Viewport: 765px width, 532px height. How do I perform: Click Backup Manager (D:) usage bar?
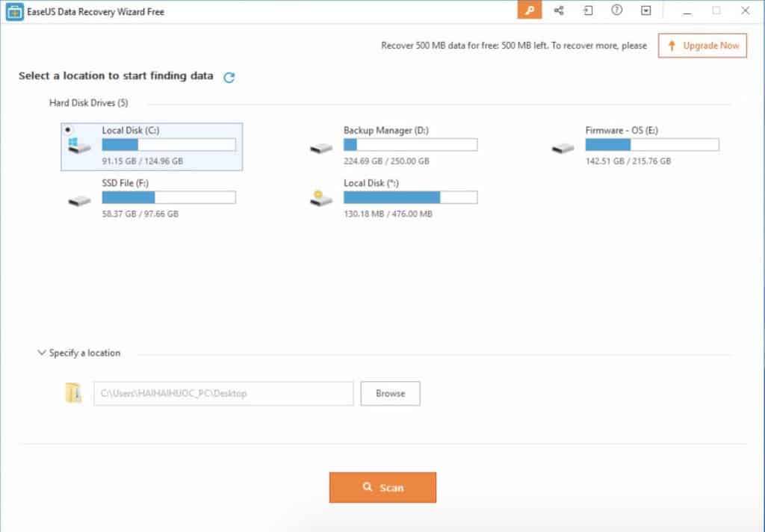[x=410, y=144]
